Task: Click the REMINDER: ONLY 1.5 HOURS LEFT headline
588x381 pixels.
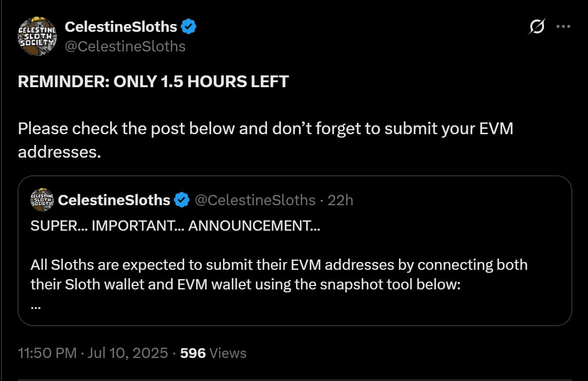Action: tap(153, 81)
